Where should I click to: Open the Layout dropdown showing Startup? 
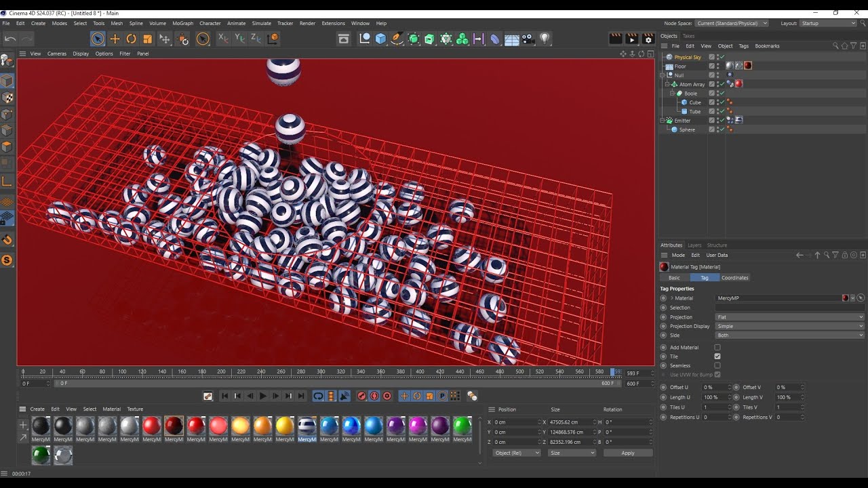828,23
